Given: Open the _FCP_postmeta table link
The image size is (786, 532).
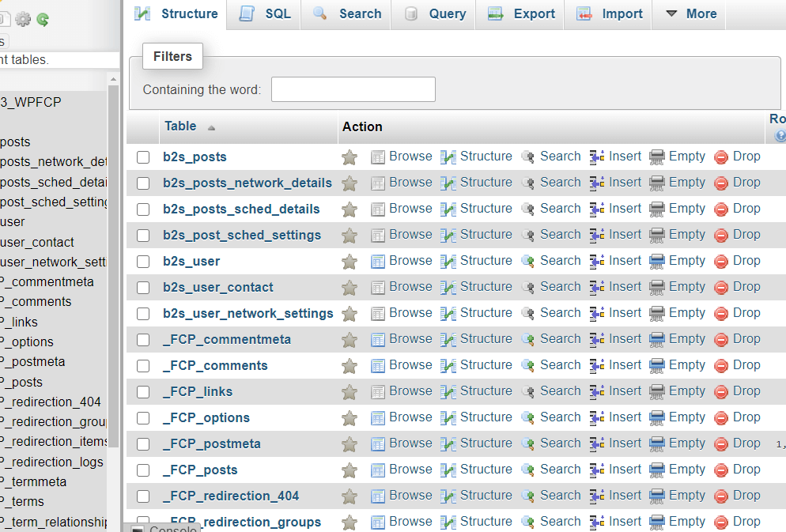Looking at the screenshot, I should 212,443.
